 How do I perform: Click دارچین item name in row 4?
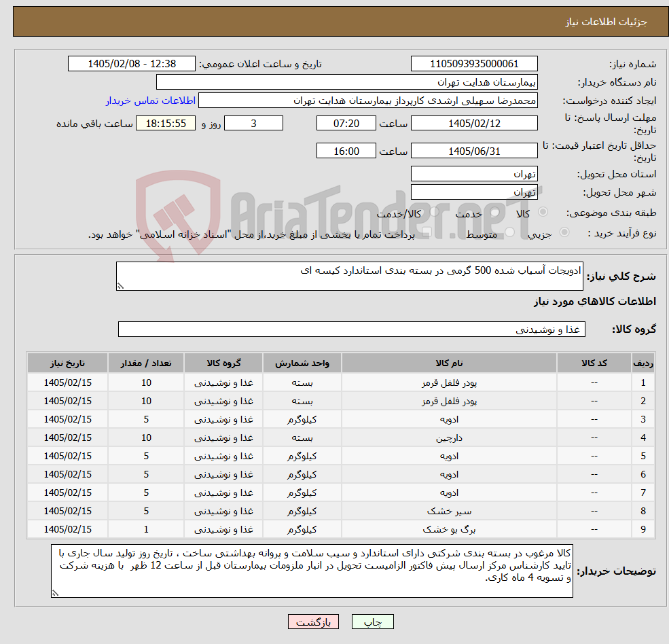(449, 438)
